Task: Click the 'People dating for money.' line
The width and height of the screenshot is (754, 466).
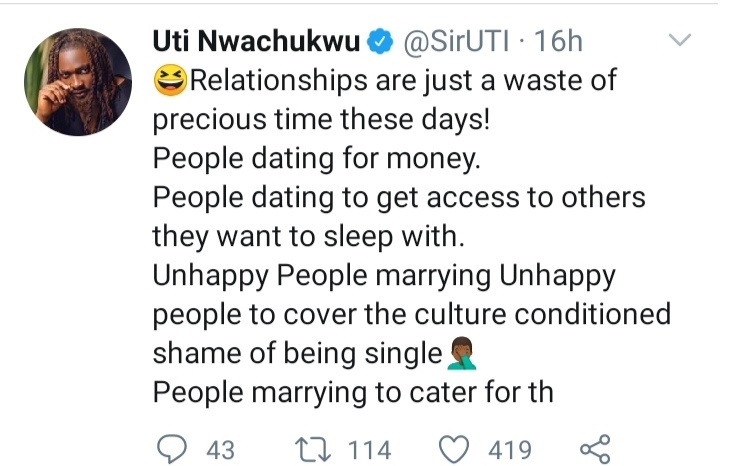Action: [x=316, y=158]
